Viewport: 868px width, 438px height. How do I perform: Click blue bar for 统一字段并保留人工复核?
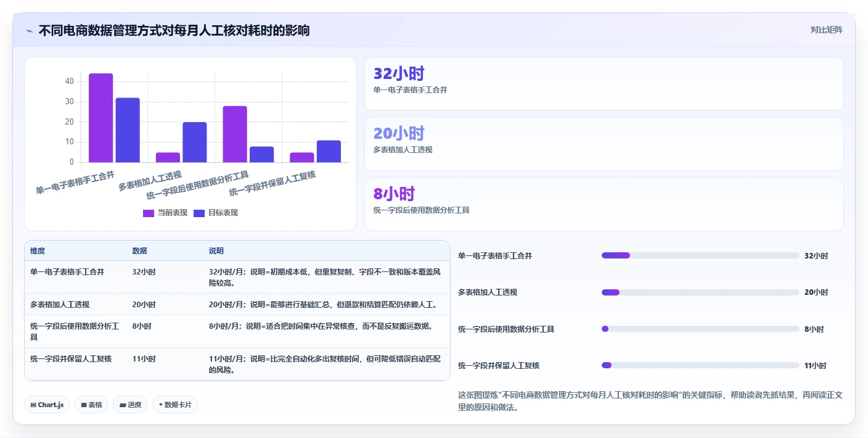point(329,152)
